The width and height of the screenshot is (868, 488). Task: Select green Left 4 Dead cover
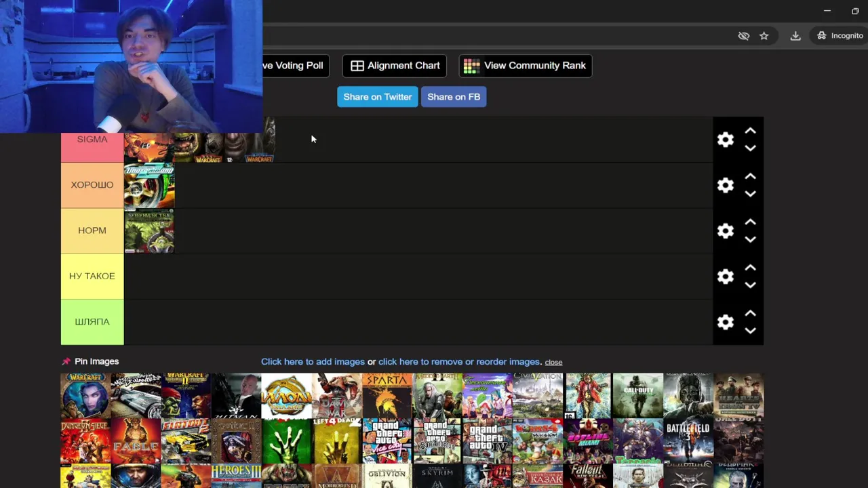coord(286,441)
